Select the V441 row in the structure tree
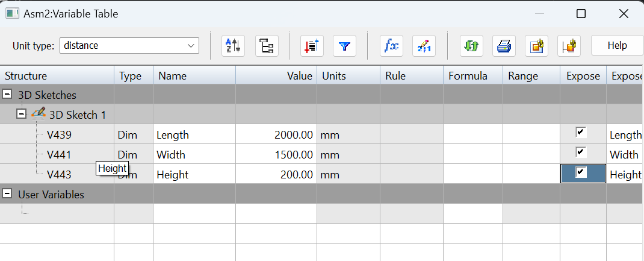The height and width of the screenshot is (261, 644). pyautogui.click(x=59, y=155)
